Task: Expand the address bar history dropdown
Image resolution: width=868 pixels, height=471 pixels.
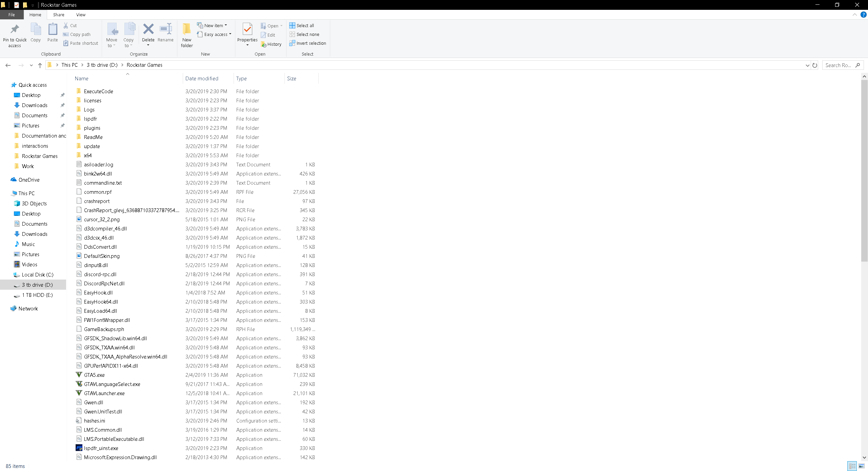Action: [x=807, y=65]
